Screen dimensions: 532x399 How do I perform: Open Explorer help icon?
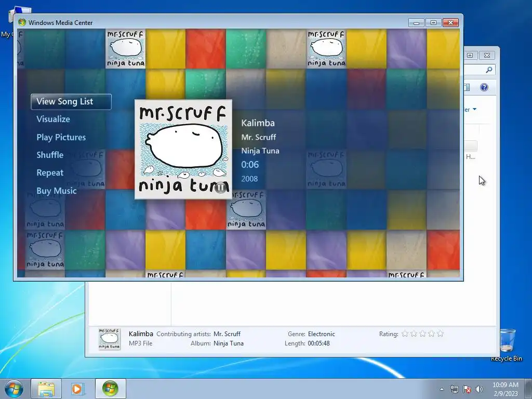pos(484,87)
